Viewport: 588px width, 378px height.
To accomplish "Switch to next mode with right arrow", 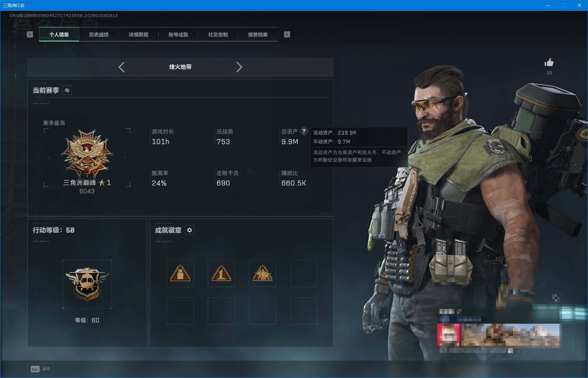I will 240,67.
